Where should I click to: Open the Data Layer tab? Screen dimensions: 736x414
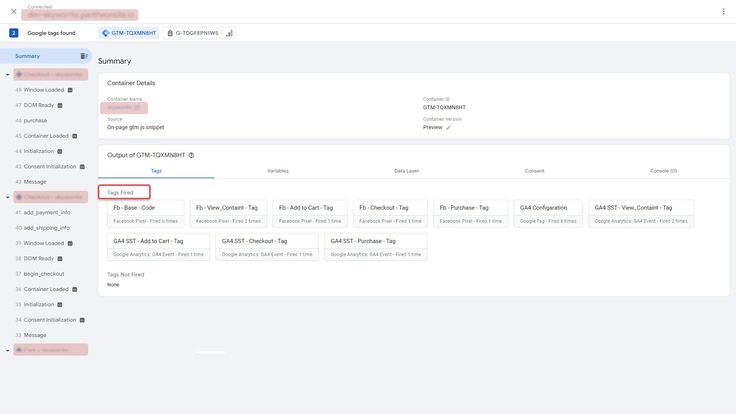[x=406, y=171]
